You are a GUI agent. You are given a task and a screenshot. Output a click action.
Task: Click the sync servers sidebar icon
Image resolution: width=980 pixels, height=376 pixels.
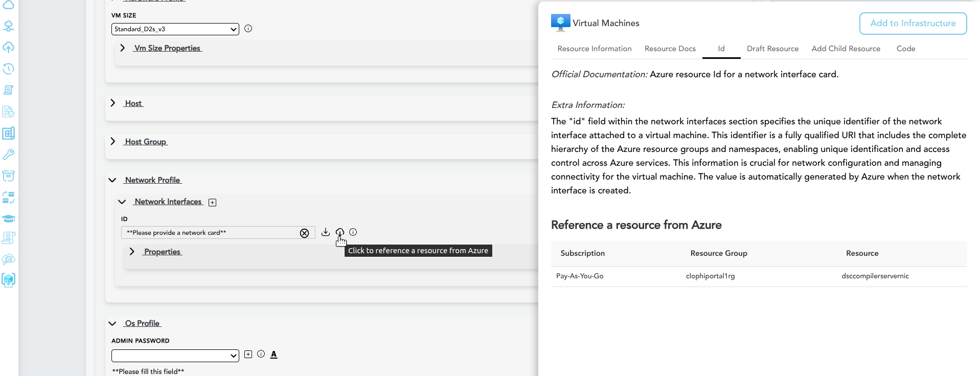[x=8, y=197]
